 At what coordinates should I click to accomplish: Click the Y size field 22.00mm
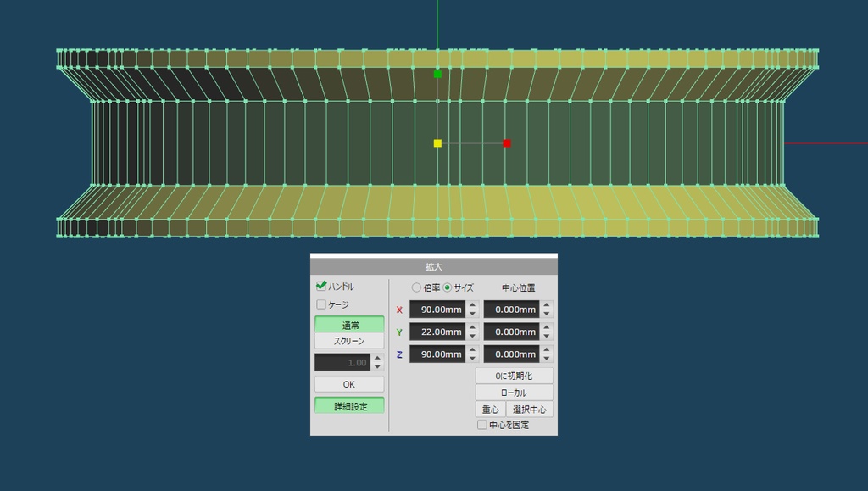click(x=437, y=332)
